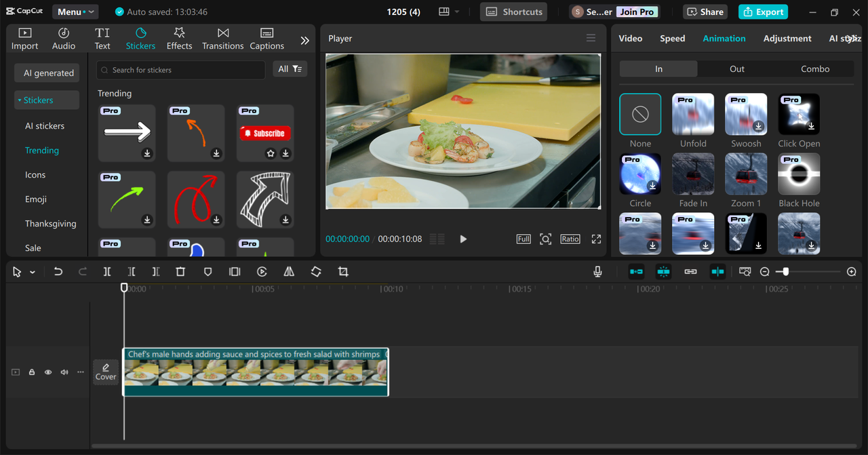Image resolution: width=868 pixels, height=455 pixels.
Task: Switch to the Transitions tab
Action: pos(222,39)
